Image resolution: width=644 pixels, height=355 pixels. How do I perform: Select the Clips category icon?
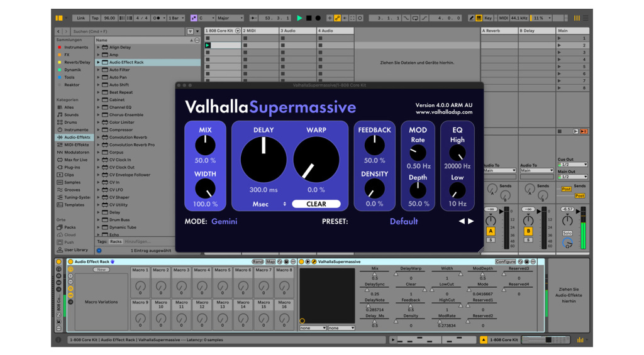(60, 175)
